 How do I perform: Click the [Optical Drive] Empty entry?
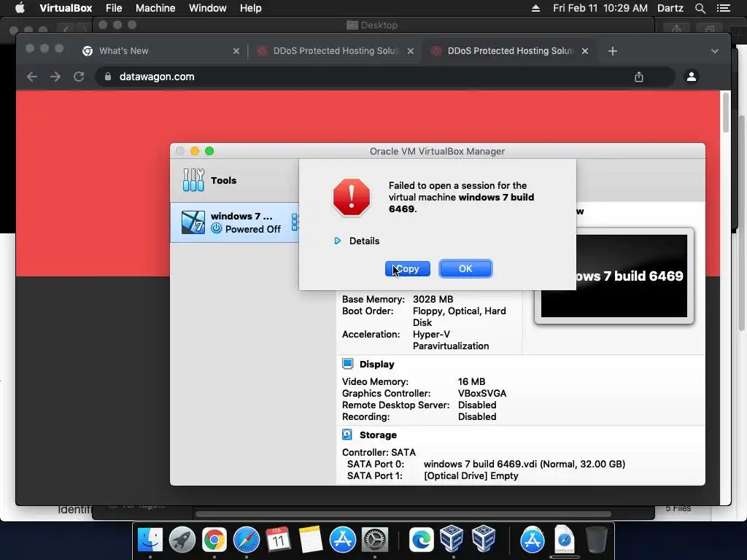point(471,475)
